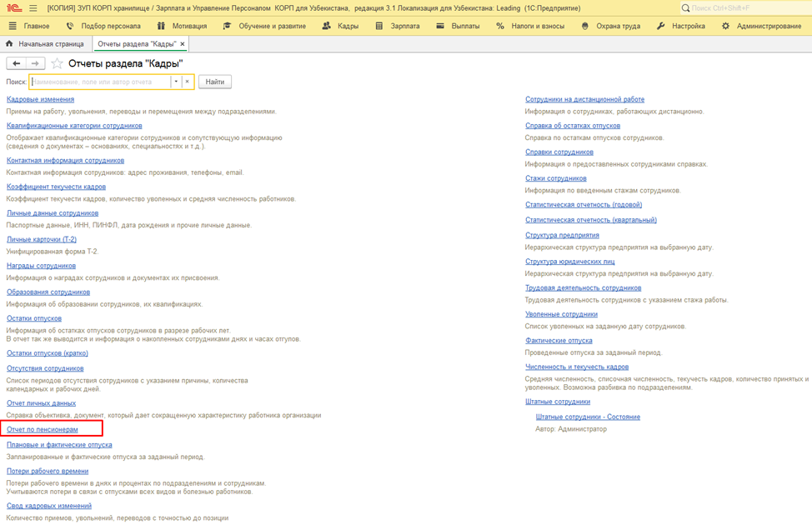Click the back navigation arrow
The width and height of the screenshot is (812, 525).
pyautogui.click(x=16, y=63)
